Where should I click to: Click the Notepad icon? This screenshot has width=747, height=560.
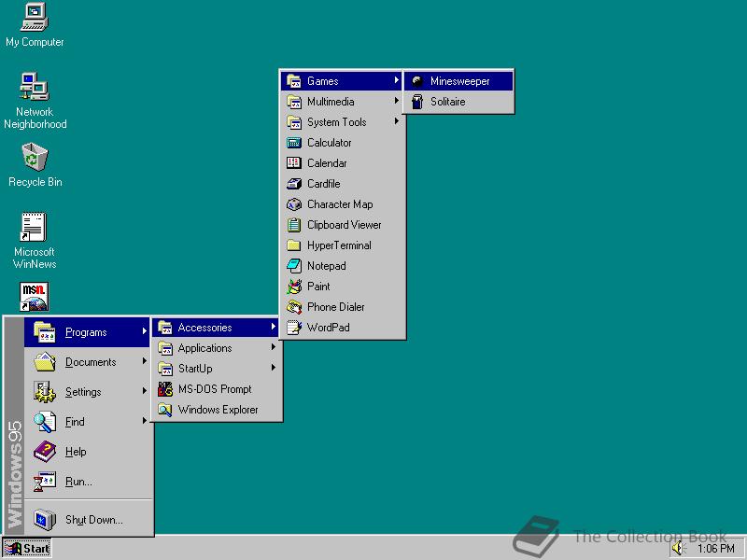click(x=294, y=266)
